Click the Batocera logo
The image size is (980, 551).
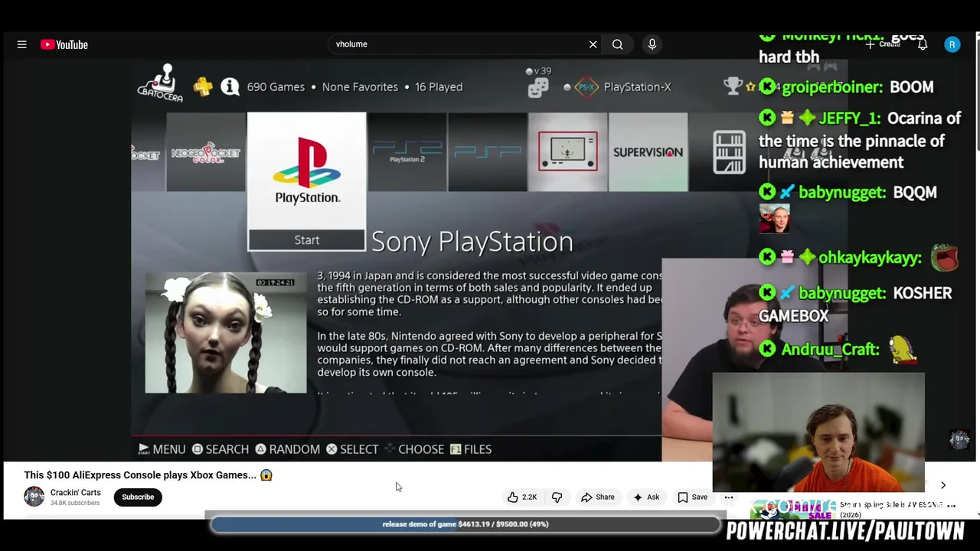click(x=161, y=83)
